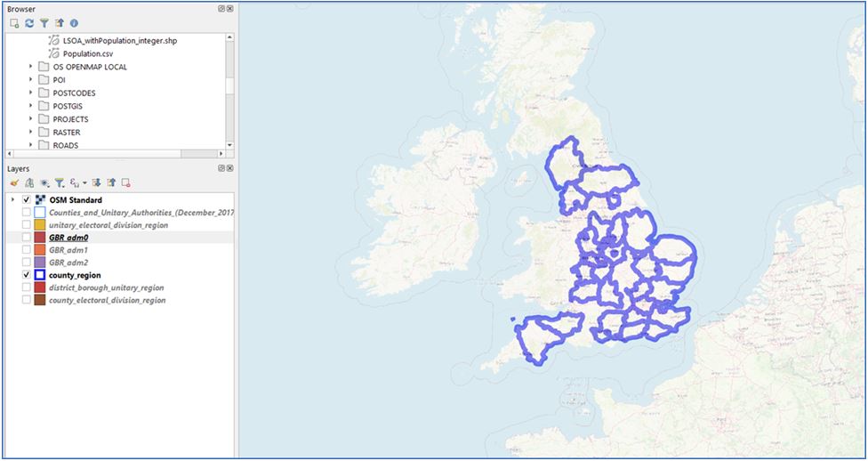Click the Browser horizontal scrollbar right arrow
This screenshot has width=868, height=461.
pos(221,153)
